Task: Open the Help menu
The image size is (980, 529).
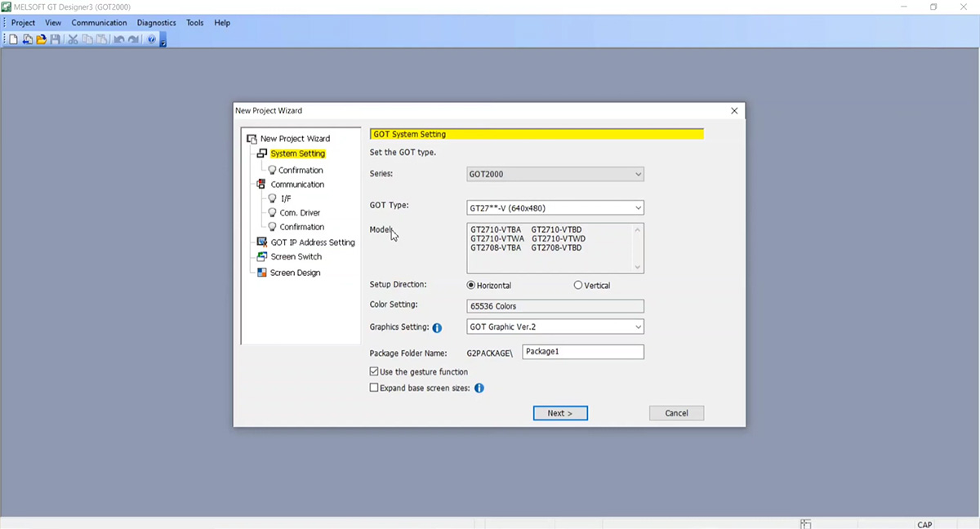Action: coord(222,23)
